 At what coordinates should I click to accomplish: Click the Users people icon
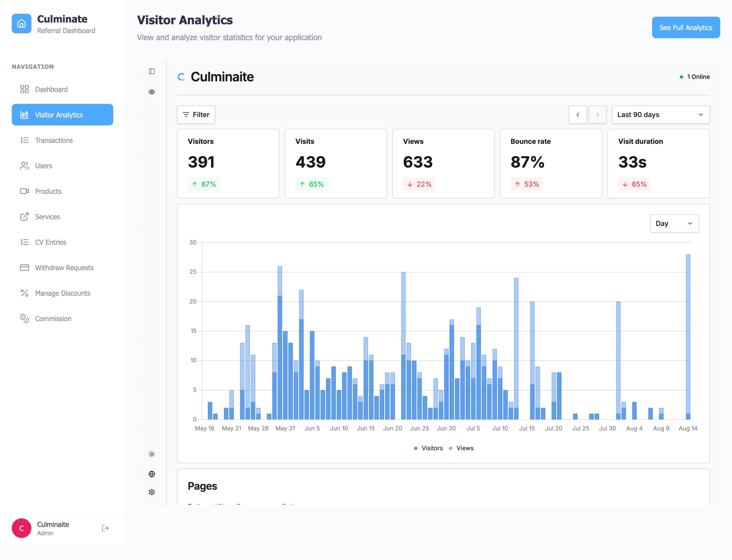point(24,166)
